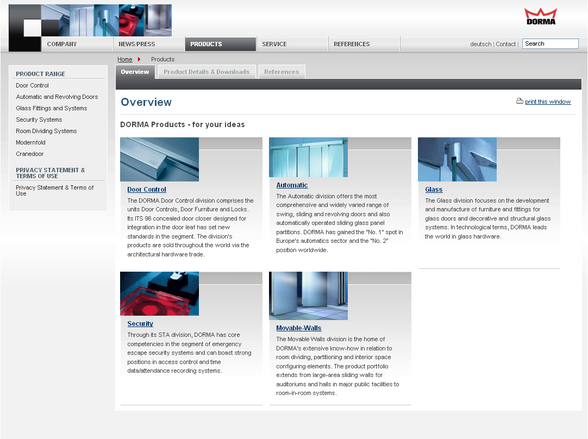Open the Glass heading link
588x439 pixels.
[x=434, y=190]
